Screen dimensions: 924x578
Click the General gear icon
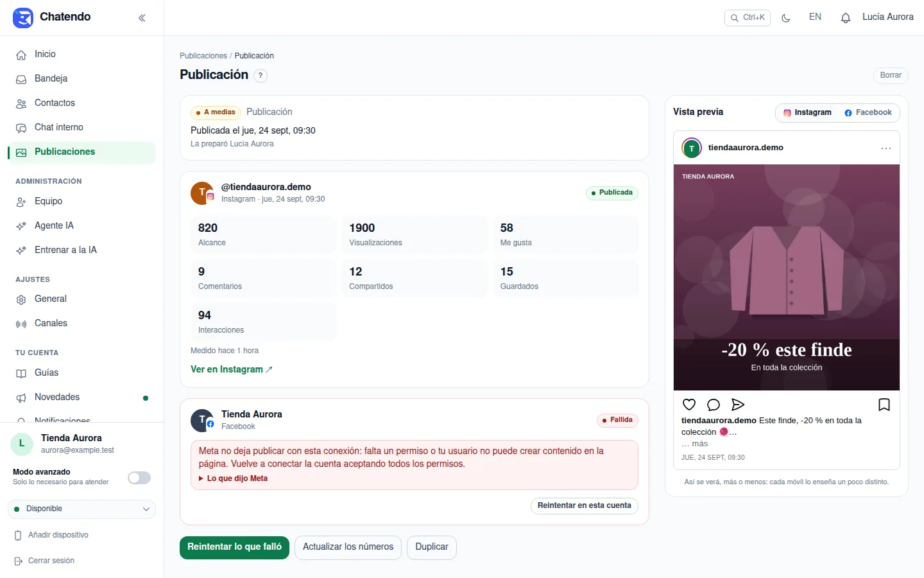(21, 300)
